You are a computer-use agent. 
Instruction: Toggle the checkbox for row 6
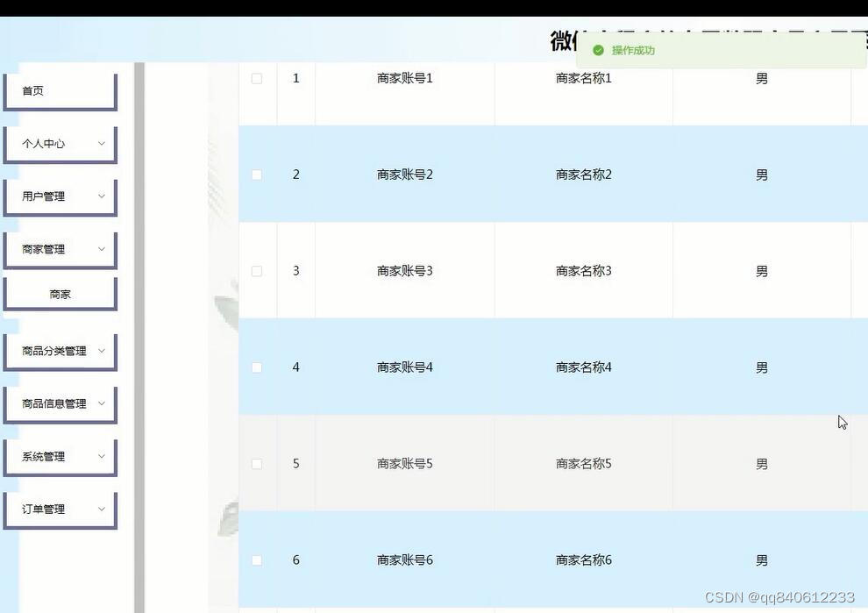(257, 560)
